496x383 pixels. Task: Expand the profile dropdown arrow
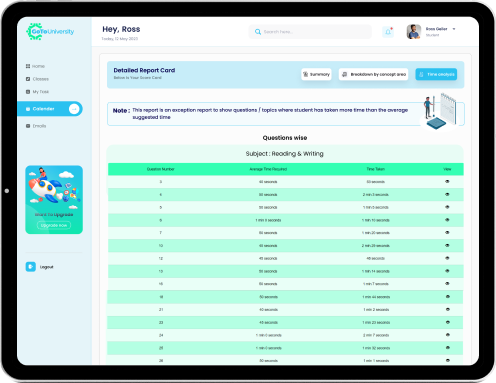454,29
